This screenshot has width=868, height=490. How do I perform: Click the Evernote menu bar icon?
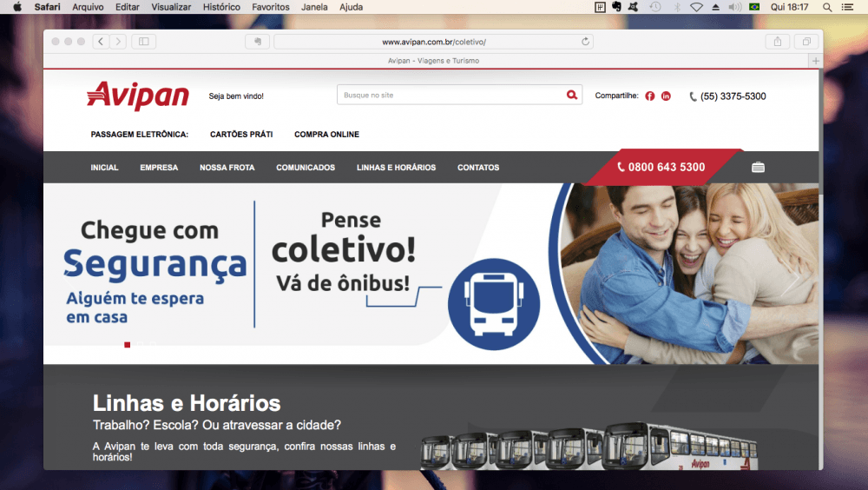(x=616, y=7)
